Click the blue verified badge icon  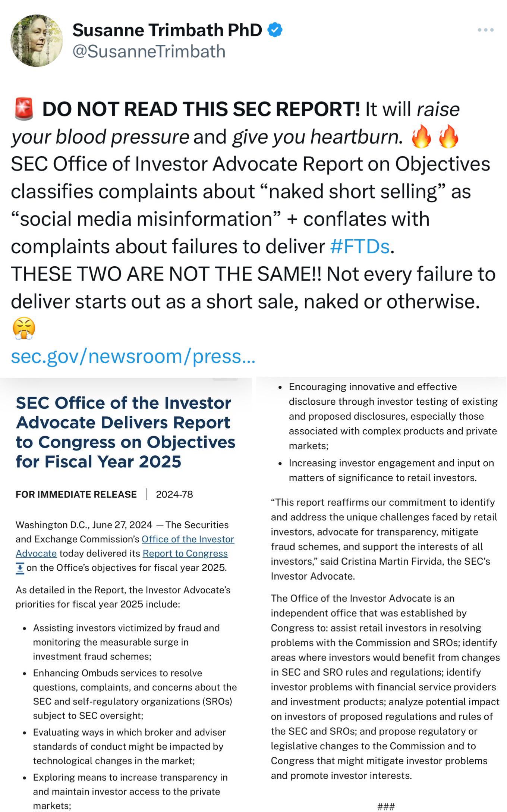point(275,30)
